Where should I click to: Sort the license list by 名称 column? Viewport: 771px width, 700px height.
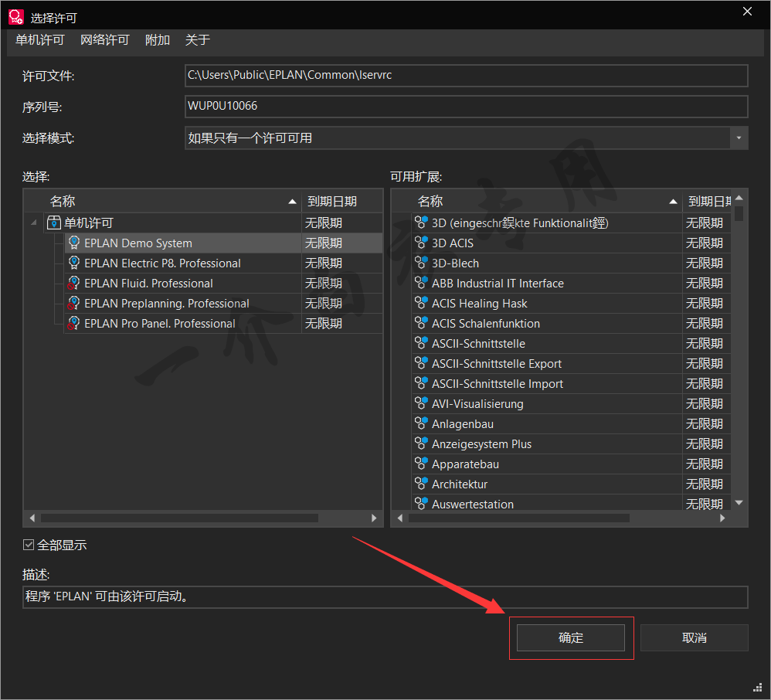(162, 201)
